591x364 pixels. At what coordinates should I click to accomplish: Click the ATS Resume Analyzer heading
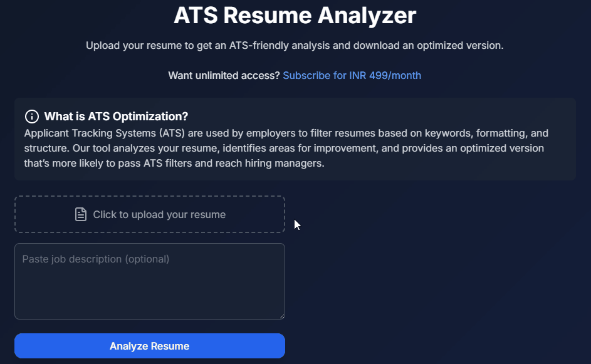click(x=295, y=16)
